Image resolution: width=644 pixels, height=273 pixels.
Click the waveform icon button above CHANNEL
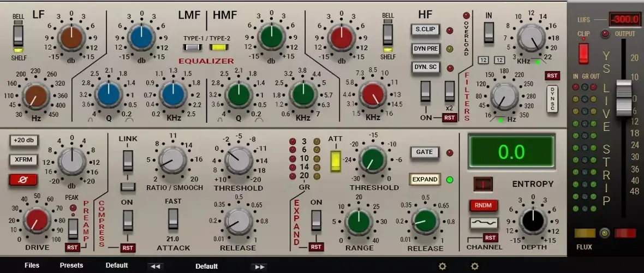coord(484,223)
